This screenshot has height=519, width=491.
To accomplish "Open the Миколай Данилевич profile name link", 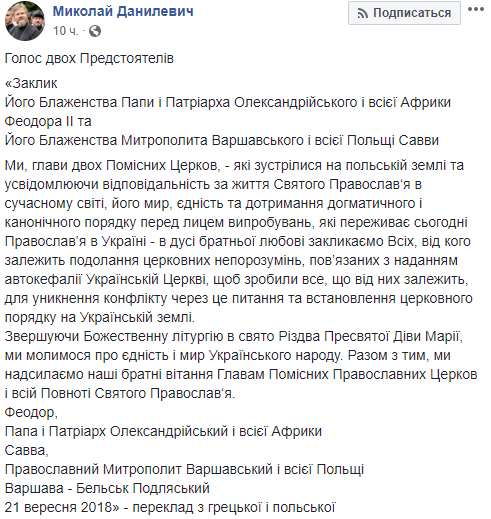I will pos(123,11).
